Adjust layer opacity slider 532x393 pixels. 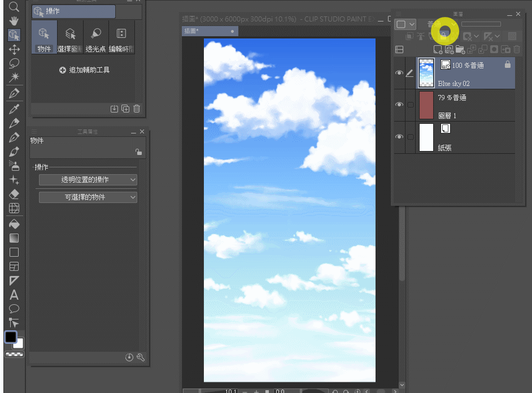481,24
